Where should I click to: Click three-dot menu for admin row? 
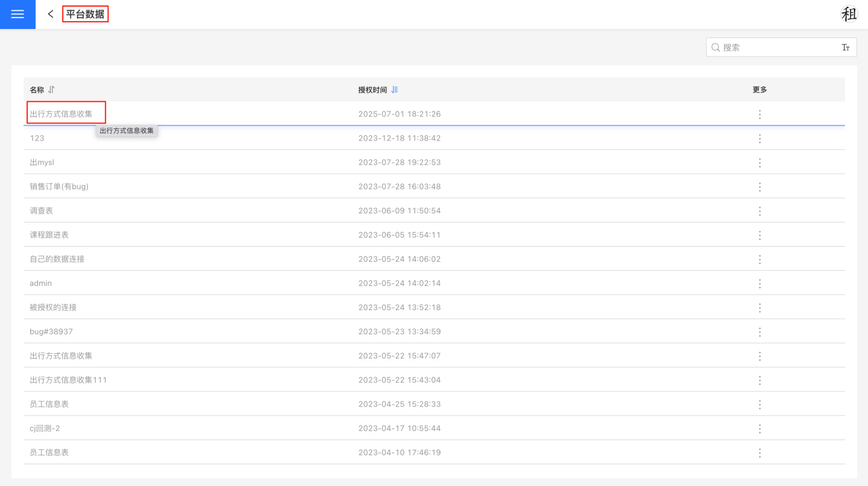(759, 283)
